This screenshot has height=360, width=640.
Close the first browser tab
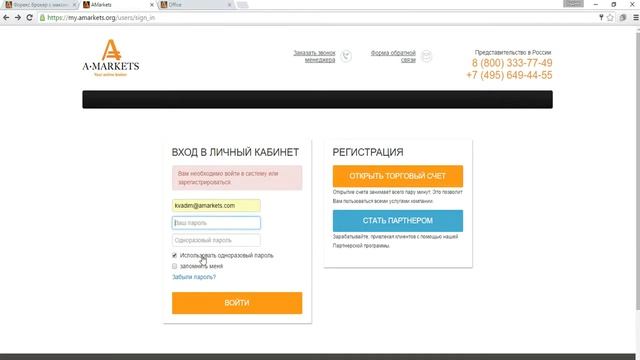pyautogui.click(x=74, y=5)
